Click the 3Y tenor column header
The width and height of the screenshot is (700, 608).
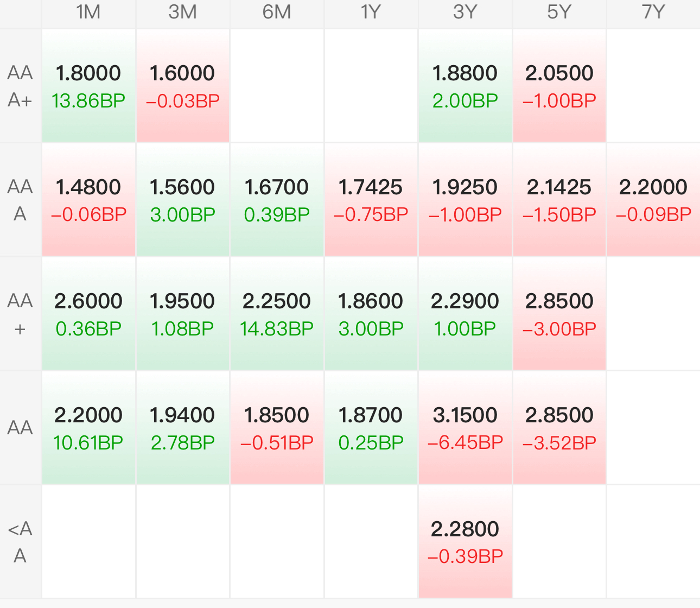[x=465, y=13]
